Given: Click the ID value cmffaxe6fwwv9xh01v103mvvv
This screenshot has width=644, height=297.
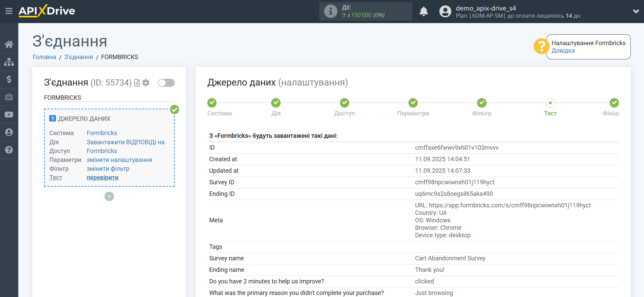Looking at the screenshot, I should [457, 148].
